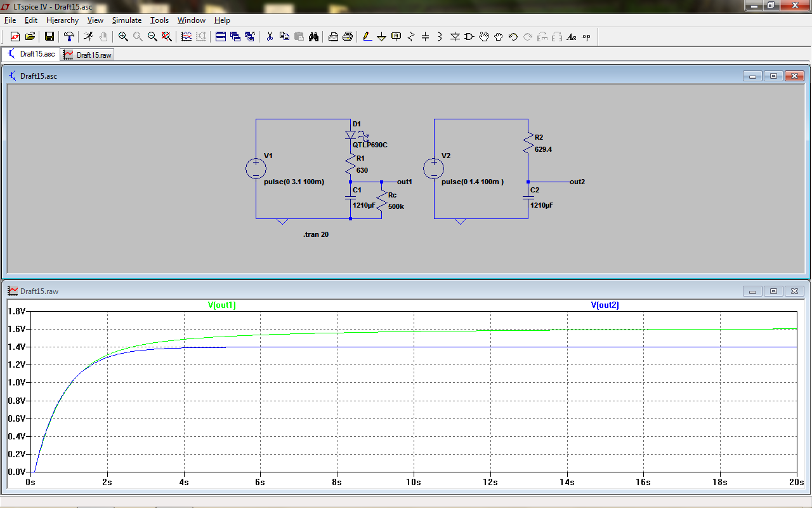Click the SPICE directive .op icon
The width and height of the screenshot is (812, 508).
[586, 37]
